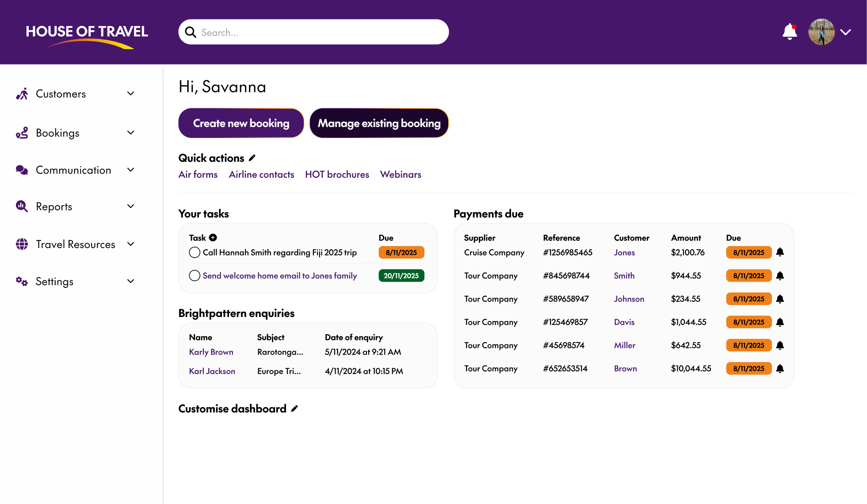The image size is (867, 504).
Task: Expand the Communication menu chevron
Action: pyautogui.click(x=130, y=169)
